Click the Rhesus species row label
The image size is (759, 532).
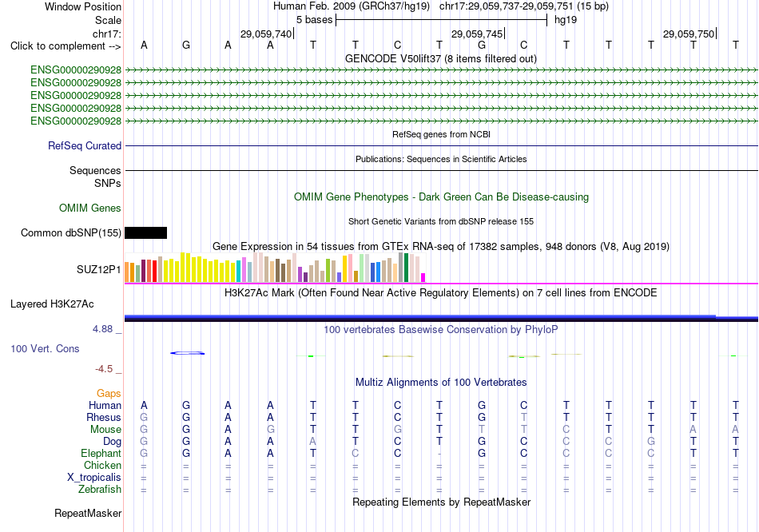pos(104,417)
